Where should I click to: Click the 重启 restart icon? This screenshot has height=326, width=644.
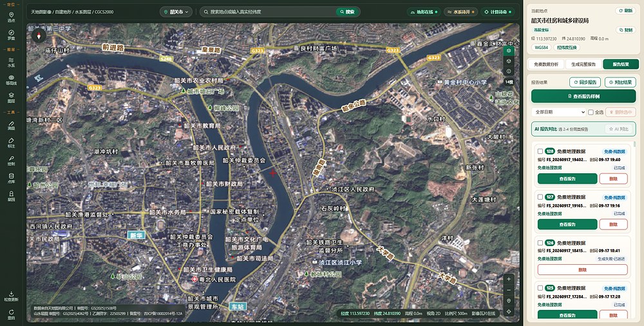point(11,314)
